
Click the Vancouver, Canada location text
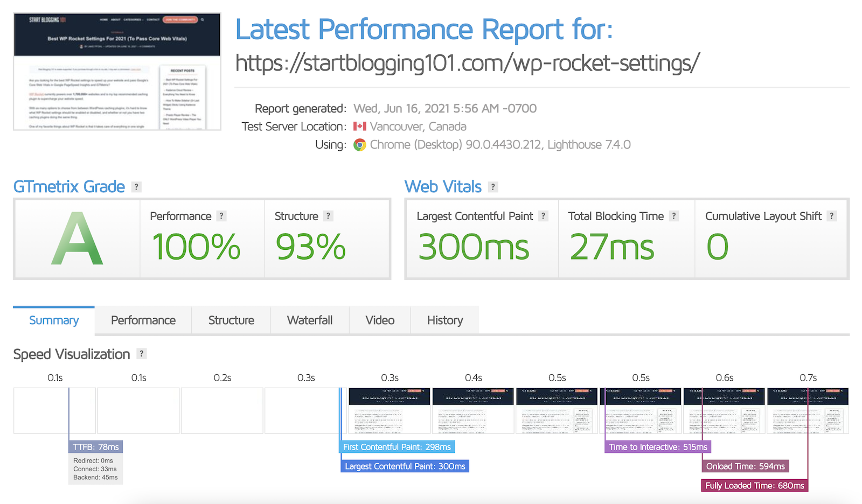[418, 127]
